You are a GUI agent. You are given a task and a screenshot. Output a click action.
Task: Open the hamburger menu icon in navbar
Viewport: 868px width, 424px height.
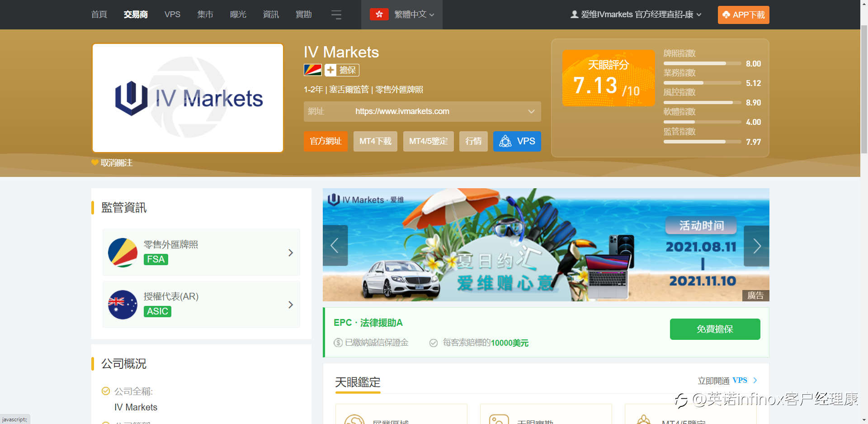point(336,15)
